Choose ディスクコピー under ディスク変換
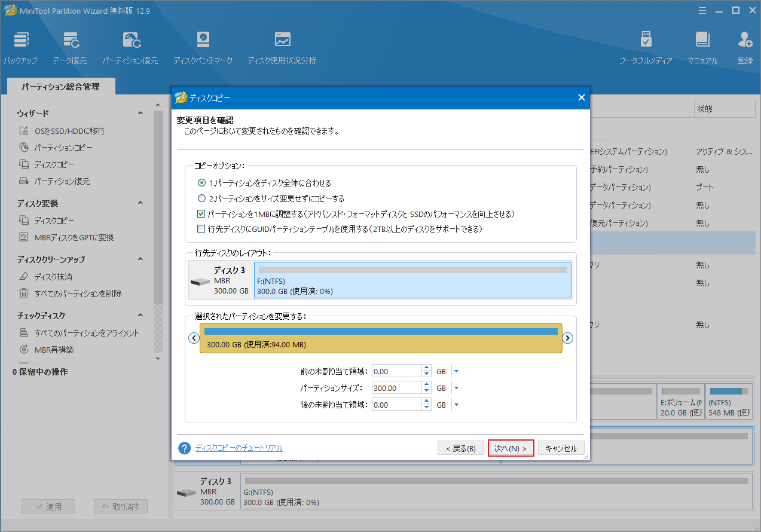The height and width of the screenshot is (532, 761). click(54, 221)
